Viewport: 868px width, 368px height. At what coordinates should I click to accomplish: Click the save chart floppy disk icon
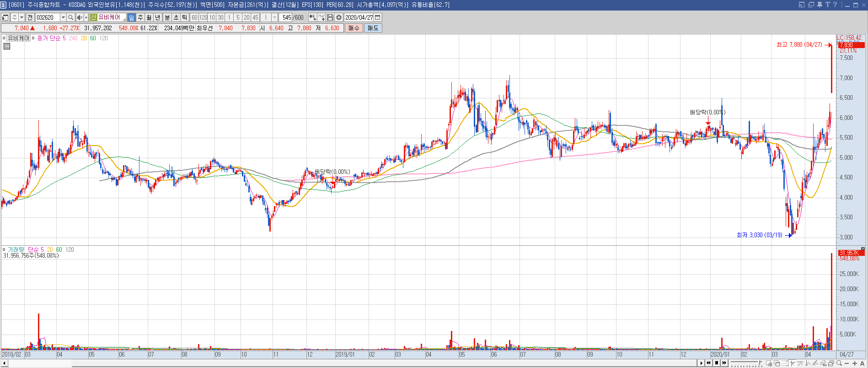330,17
